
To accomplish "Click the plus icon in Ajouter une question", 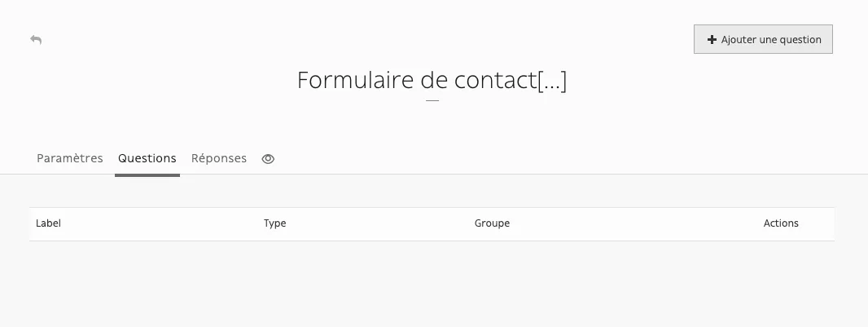I will click(x=712, y=39).
